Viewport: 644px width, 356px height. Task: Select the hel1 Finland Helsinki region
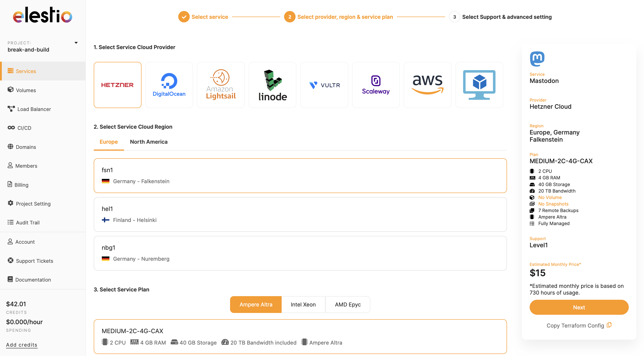click(300, 214)
